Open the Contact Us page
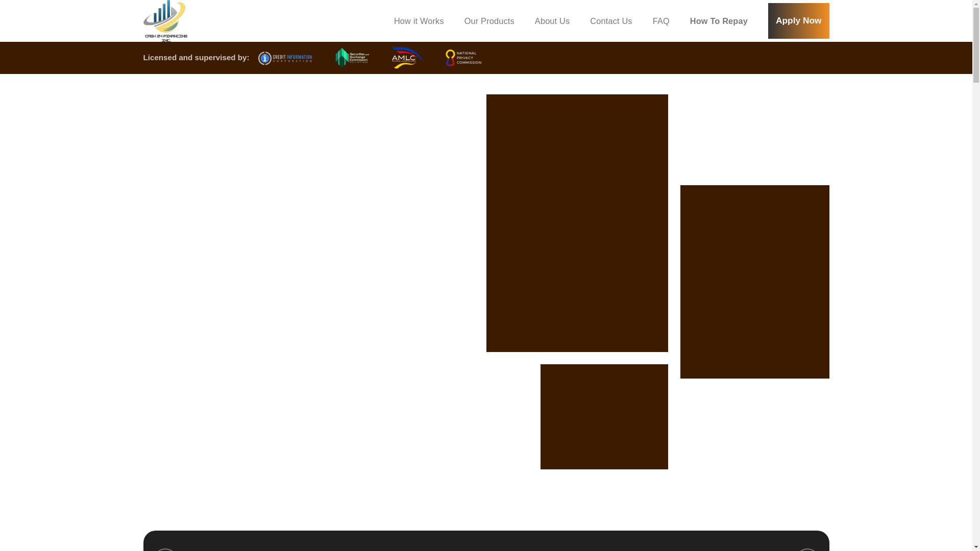This screenshot has width=980, height=551. click(610, 21)
